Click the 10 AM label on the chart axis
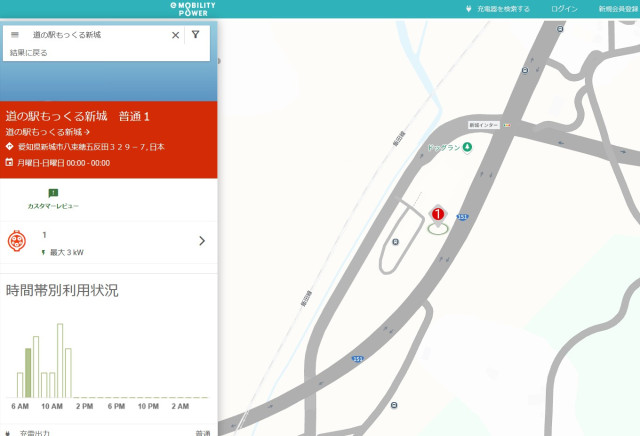This screenshot has height=436, width=640. tap(52, 406)
